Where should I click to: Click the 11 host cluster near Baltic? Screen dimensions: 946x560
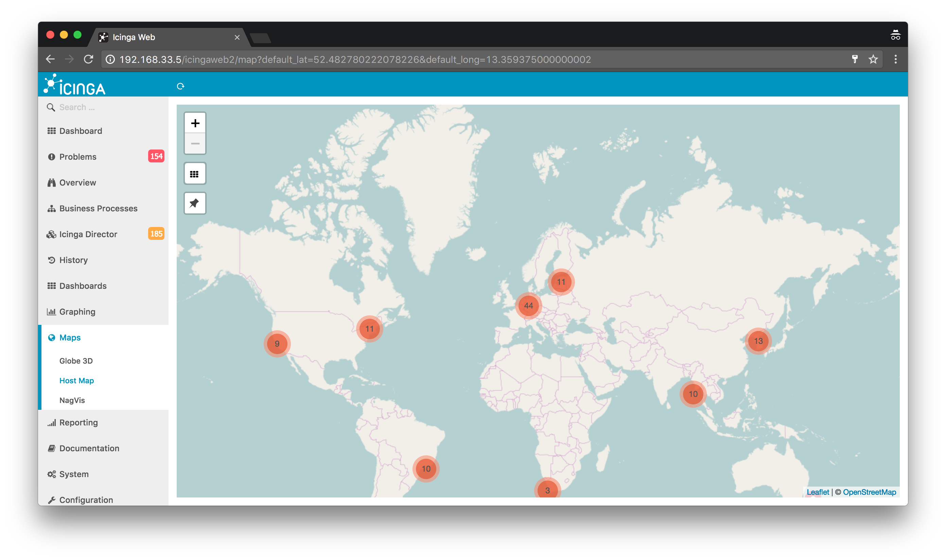tap(561, 282)
